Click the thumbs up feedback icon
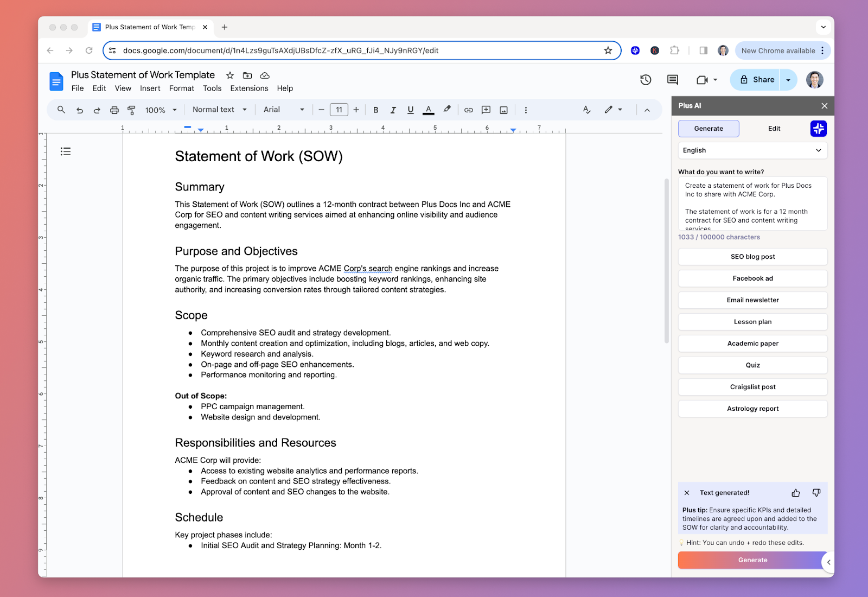Image resolution: width=868 pixels, height=597 pixels. click(796, 493)
